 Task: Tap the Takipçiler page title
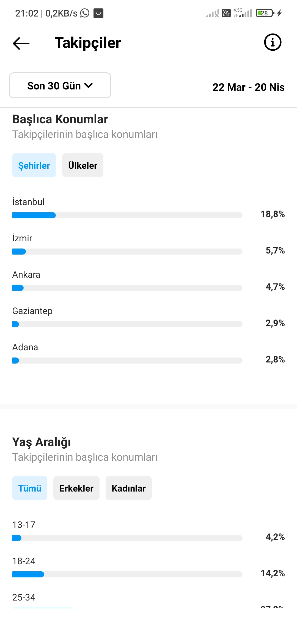[88, 43]
